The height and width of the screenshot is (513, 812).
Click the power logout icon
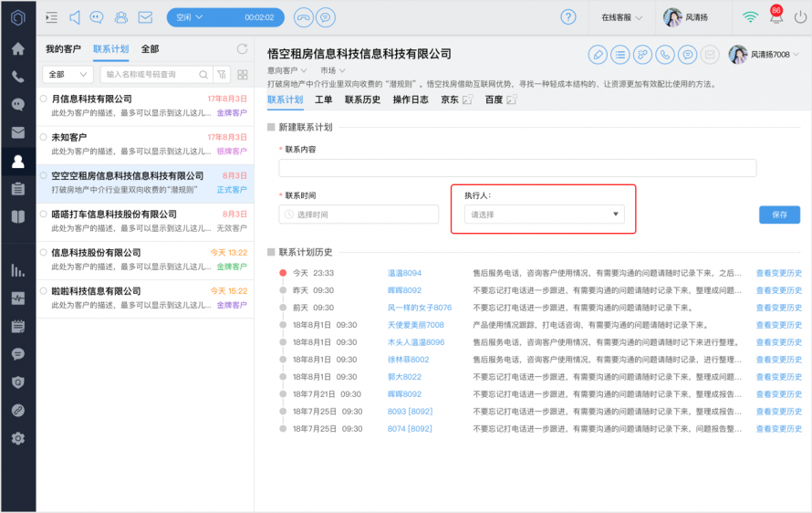click(800, 17)
